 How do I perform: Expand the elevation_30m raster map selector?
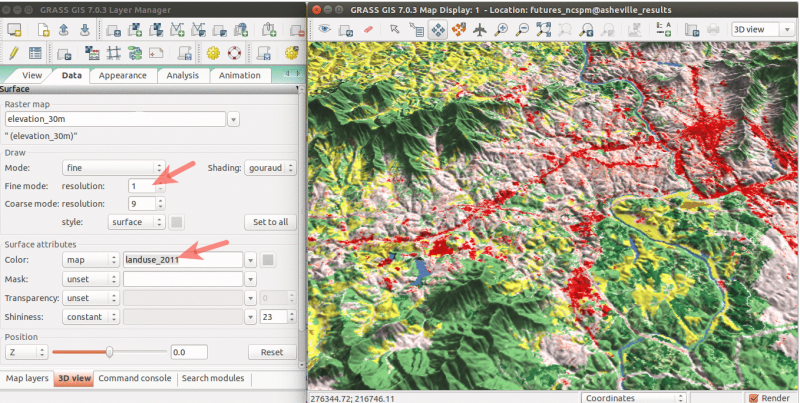click(234, 119)
